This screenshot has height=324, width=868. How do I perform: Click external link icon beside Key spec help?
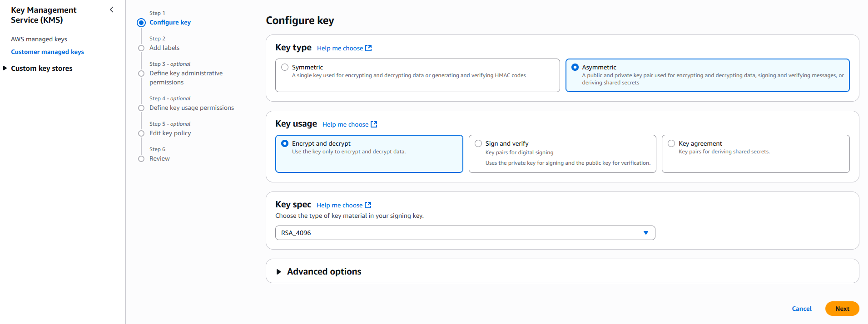[x=368, y=205]
